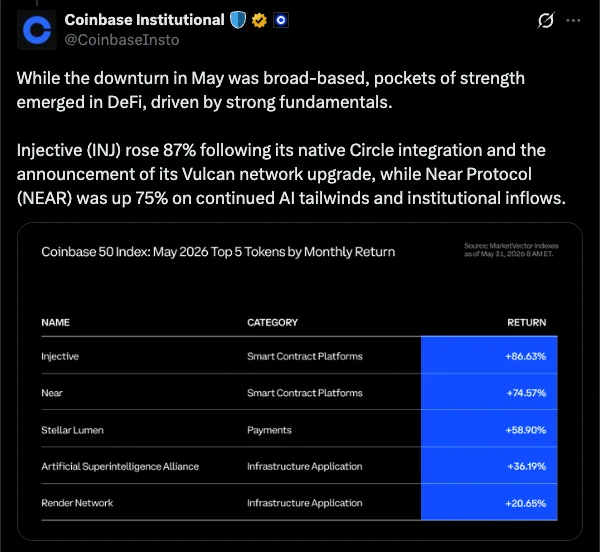Click the gold verified checkmark badge
This screenshot has height=552, width=600.
[259, 20]
